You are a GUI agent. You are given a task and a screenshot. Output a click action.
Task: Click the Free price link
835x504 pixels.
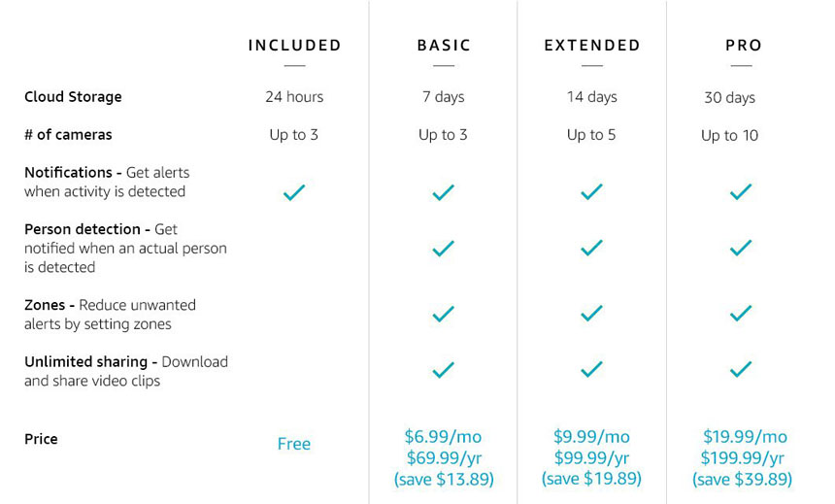294,444
